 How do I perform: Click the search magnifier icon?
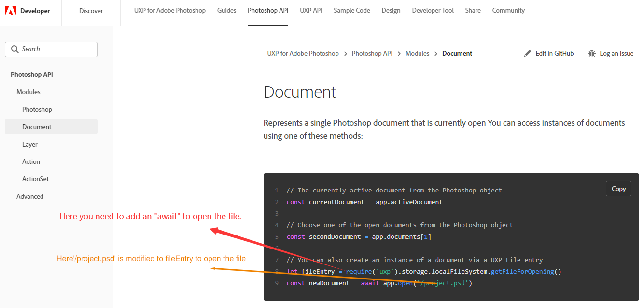click(15, 49)
